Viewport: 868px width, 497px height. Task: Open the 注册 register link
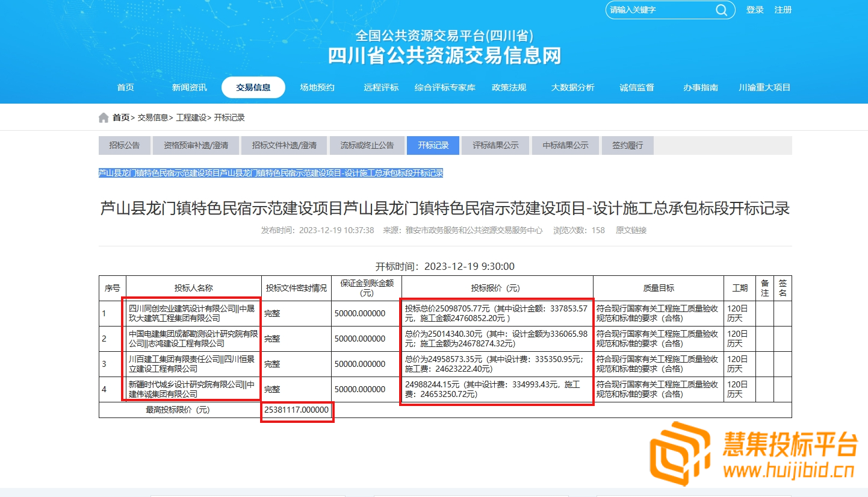point(783,10)
